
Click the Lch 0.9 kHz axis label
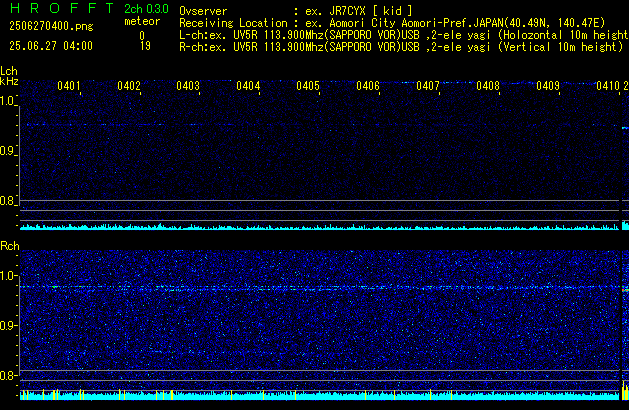tap(8, 151)
